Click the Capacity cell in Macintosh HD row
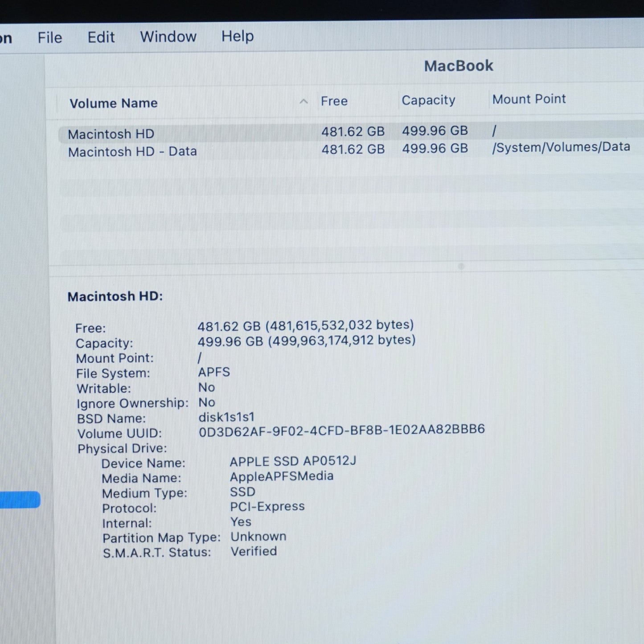 (435, 131)
